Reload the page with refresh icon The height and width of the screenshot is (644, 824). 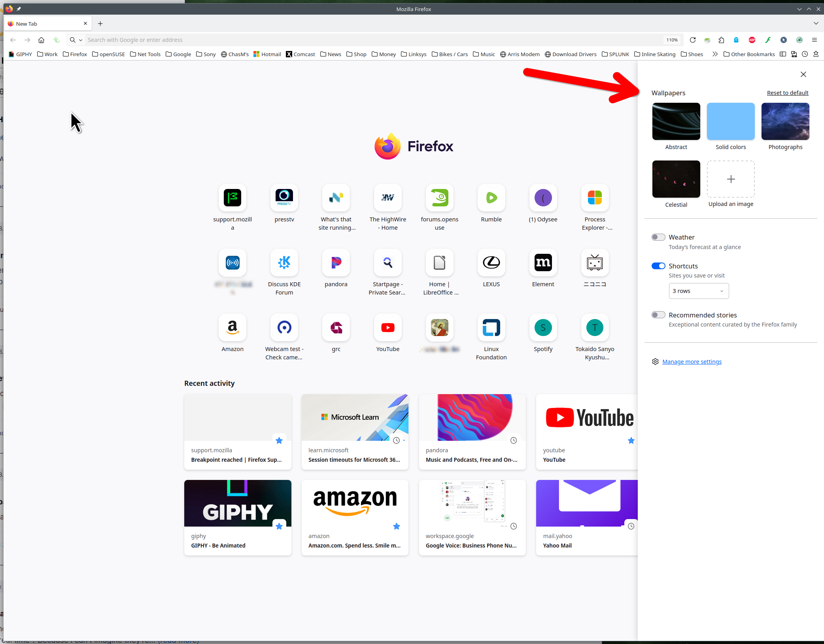click(x=692, y=40)
